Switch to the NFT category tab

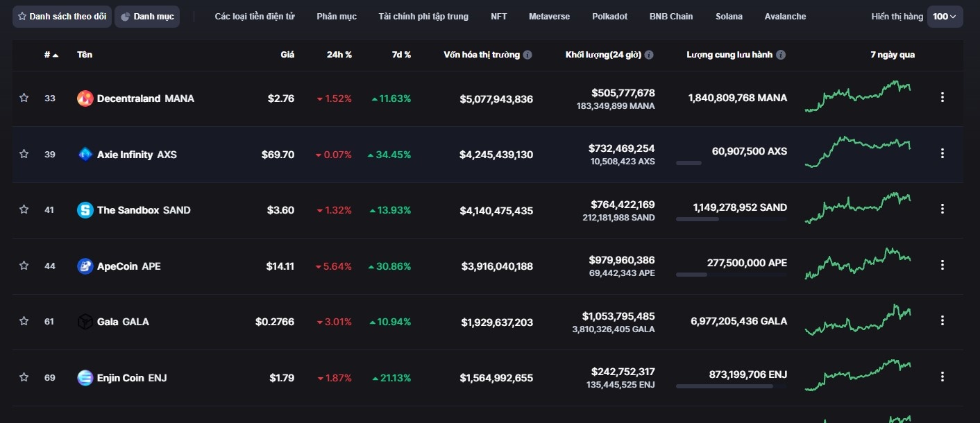(498, 16)
